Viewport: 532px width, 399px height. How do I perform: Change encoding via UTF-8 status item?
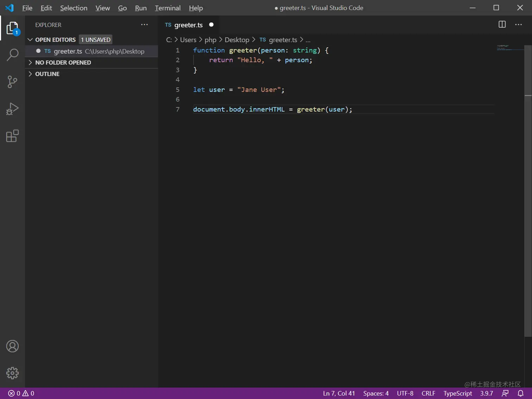405,393
